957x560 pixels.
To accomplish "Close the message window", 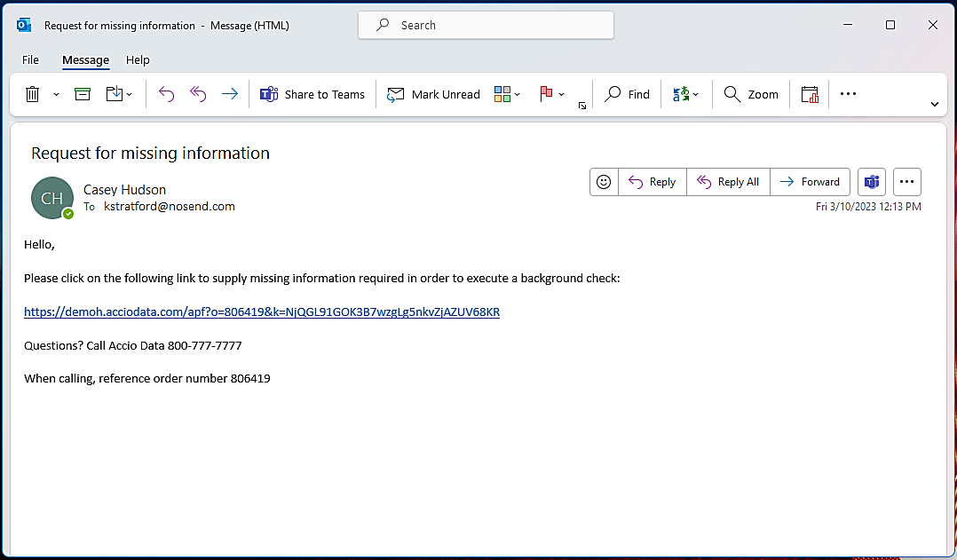I will (x=932, y=25).
